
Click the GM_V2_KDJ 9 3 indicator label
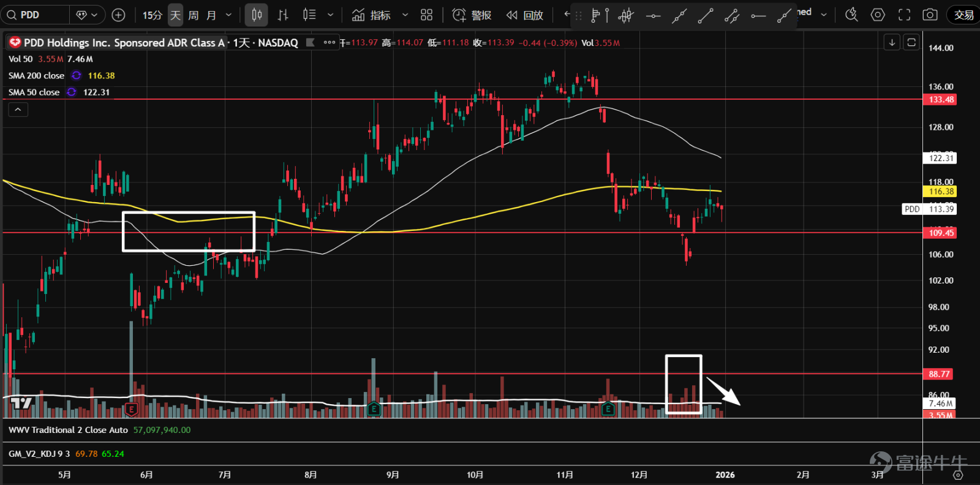pos(39,454)
